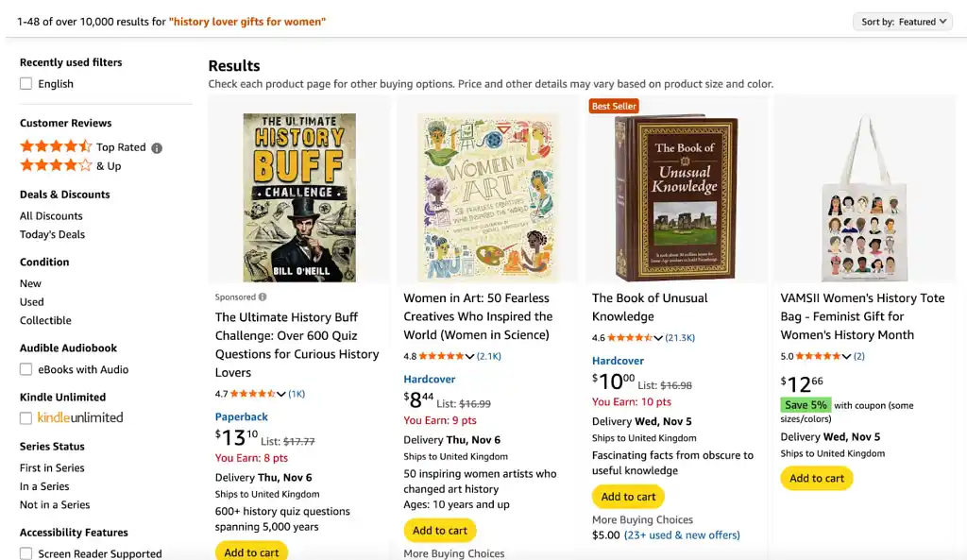Screen dimensions: 967x560
Task: Enable the kindle unlimited checkbox
Action: coord(25,416)
